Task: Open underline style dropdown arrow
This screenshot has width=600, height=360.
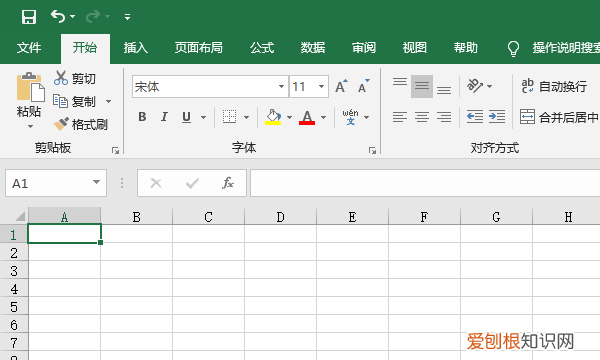Action: pyautogui.click(x=204, y=117)
